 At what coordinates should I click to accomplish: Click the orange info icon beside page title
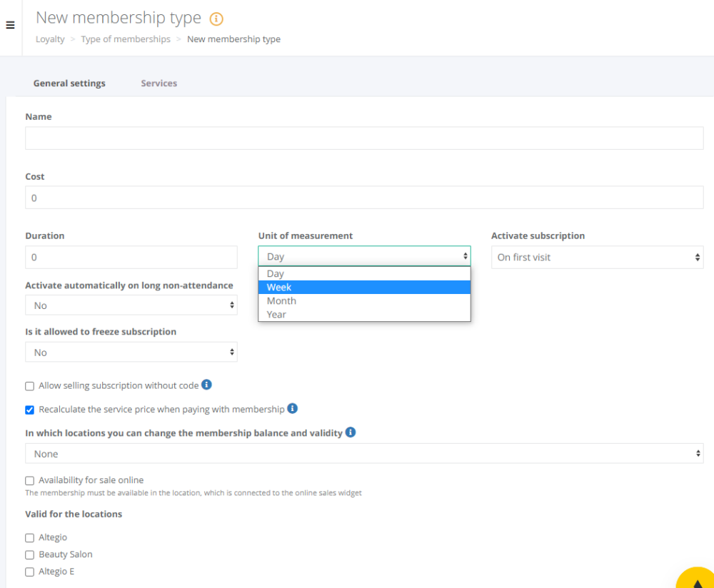pyautogui.click(x=216, y=19)
